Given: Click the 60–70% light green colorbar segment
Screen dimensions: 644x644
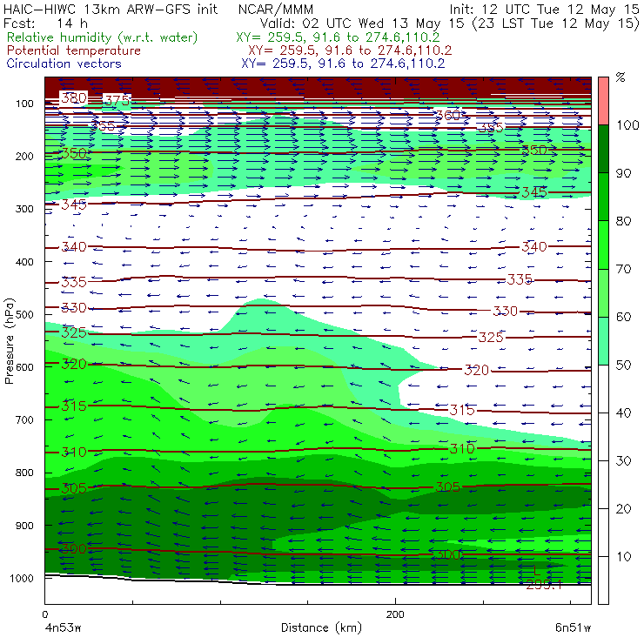Looking at the screenshot, I should click(603, 292).
